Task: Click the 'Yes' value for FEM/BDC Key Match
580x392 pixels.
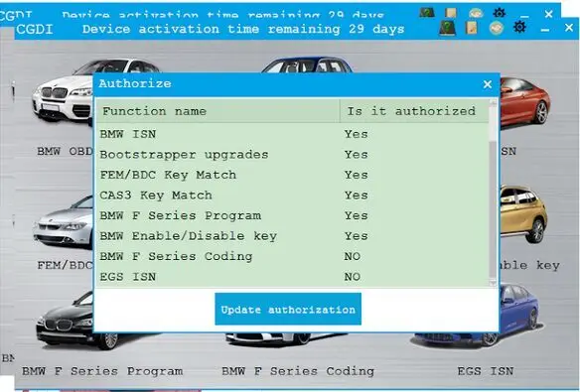Action: tap(356, 175)
